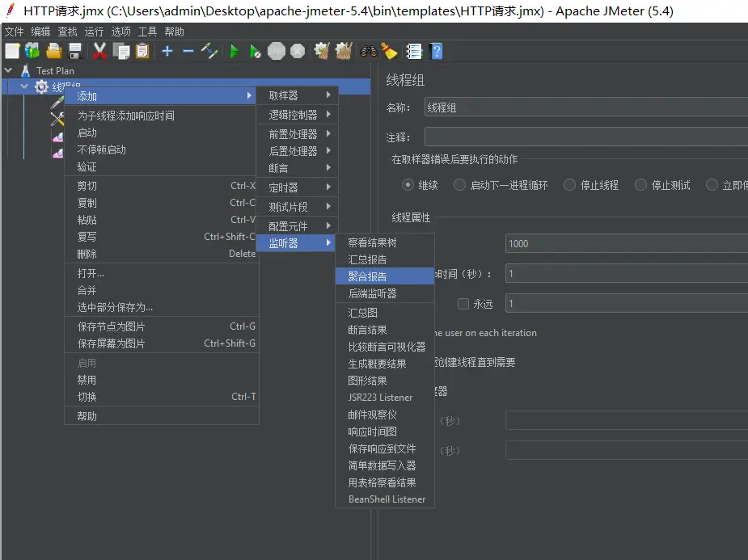Choose 聚合报告 from listener menu
The width and height of the screenshot is (748, 560).
(x=367, y=276)
